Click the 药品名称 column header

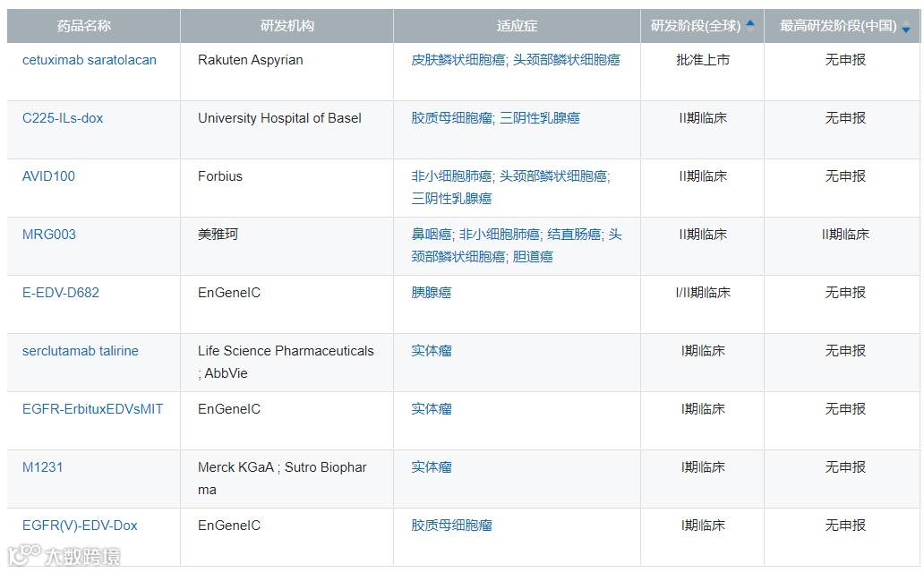pyautogui.click(x=84, y=26)
